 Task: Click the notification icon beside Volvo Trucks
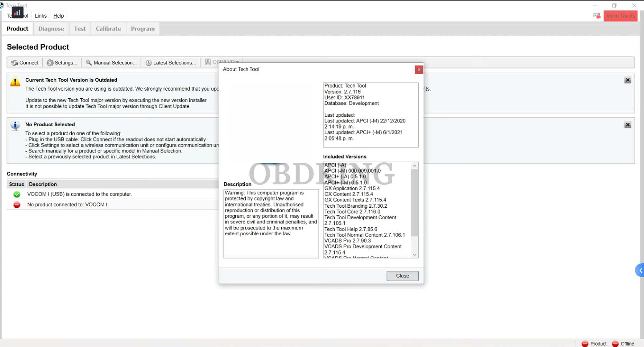coord(597,16)
